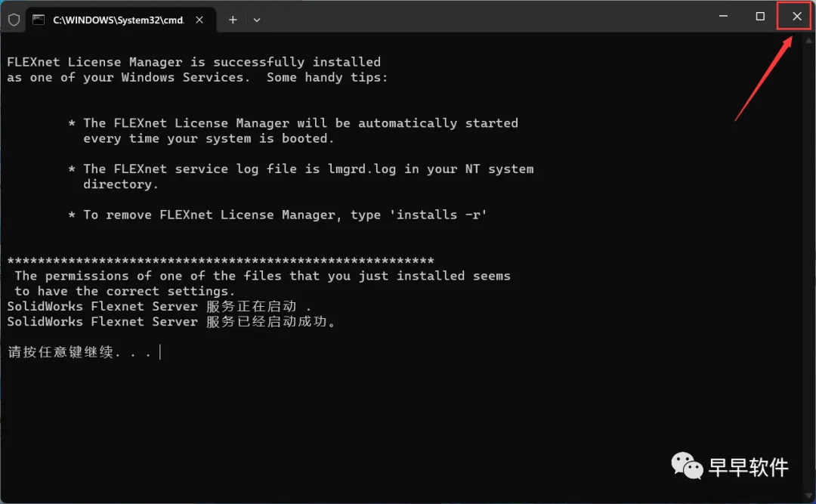Viewport: 816px width, 504px height.
Task: Click empty title bar area beside the dropdown
Action: [484, 18]
